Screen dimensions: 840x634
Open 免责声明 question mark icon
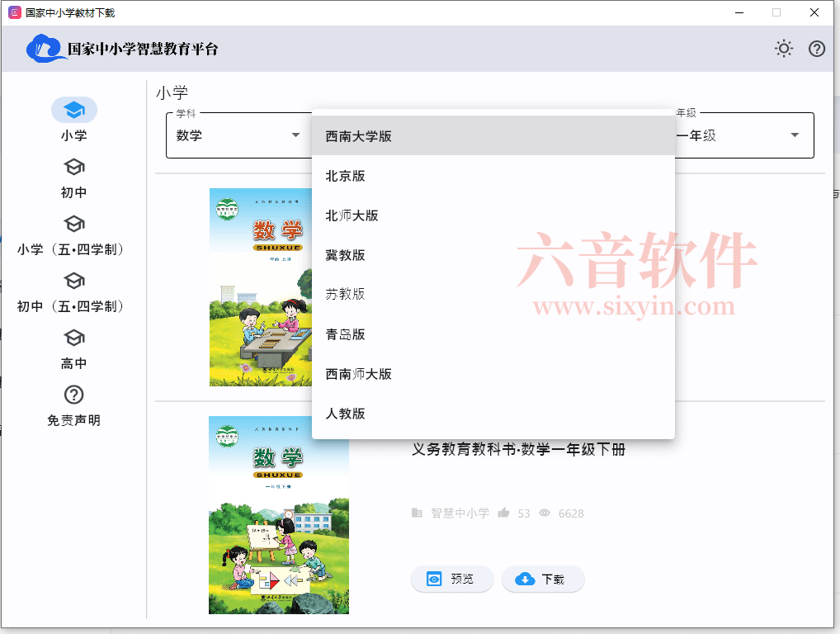[x=73, y=395]
